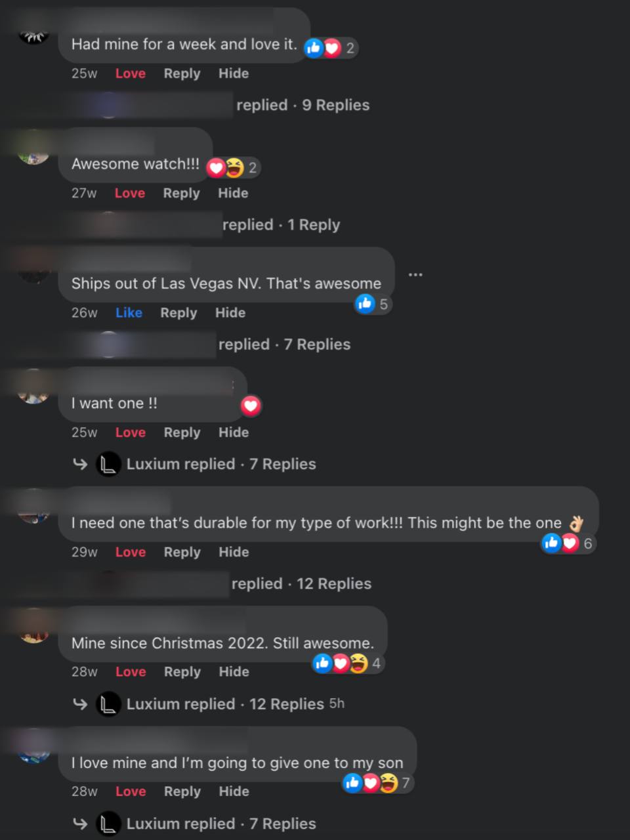Open reactions on "Mine since Christmas 2022" comment
The height and width of the screenshot is (840, 630).
348,663
